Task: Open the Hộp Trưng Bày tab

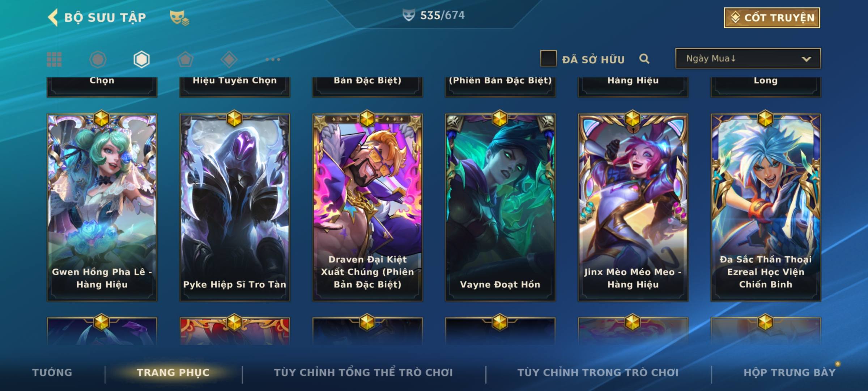Action: coord(790,372)
